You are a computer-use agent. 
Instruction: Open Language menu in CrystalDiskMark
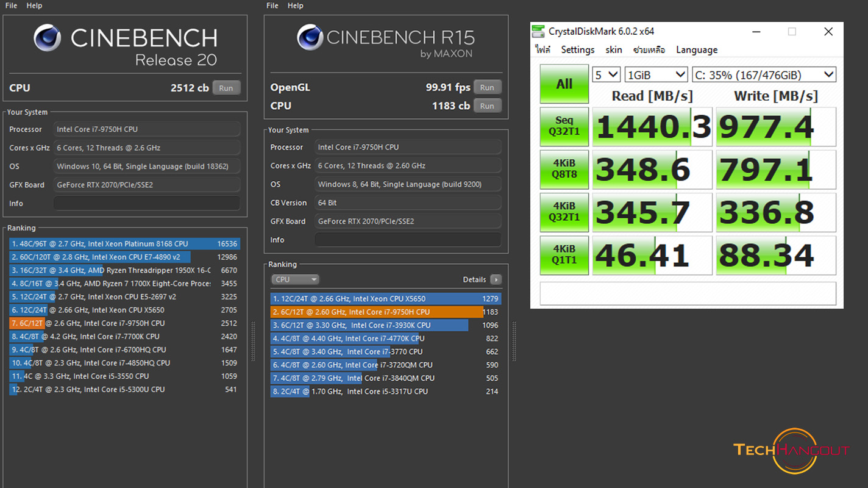coord(697,50)
